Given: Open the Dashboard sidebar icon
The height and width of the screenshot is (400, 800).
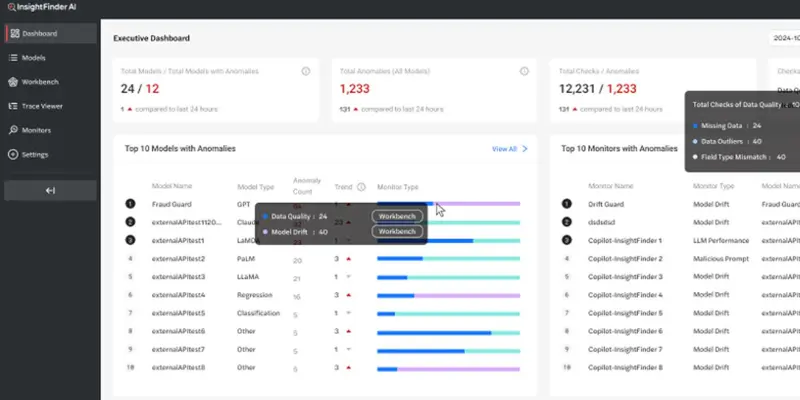Looking at the screenshot, I should click(x=15, y=34).
